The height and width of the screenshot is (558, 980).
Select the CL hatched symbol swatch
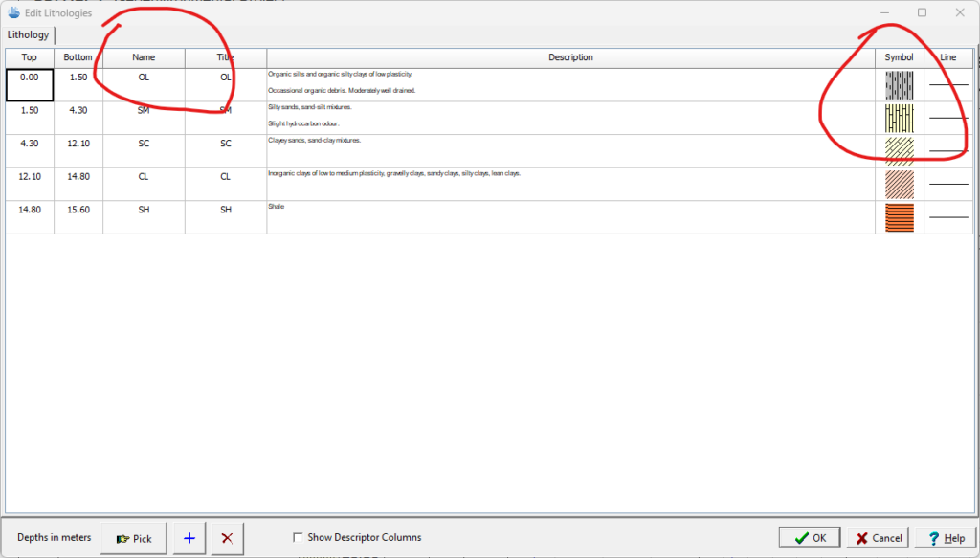[x=899, y=184]
